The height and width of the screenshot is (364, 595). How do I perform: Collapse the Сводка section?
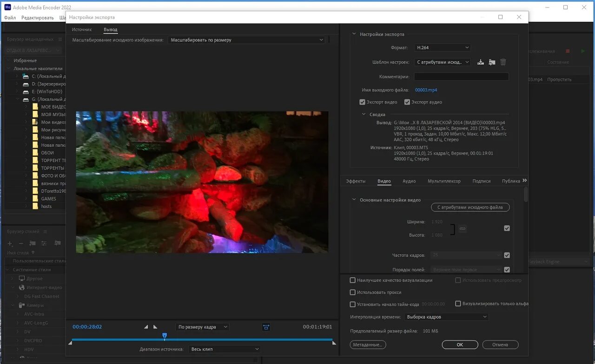(364, 114)
